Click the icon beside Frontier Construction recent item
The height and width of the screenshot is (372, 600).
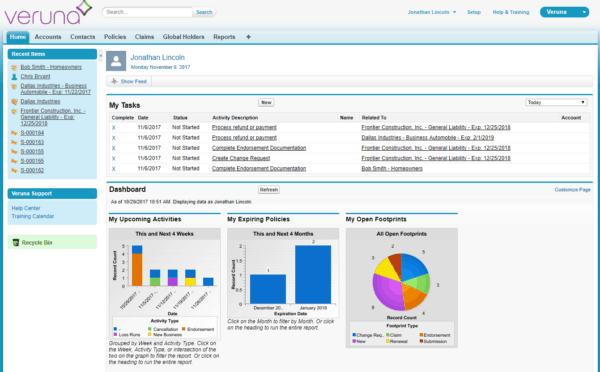click(14, 111)
